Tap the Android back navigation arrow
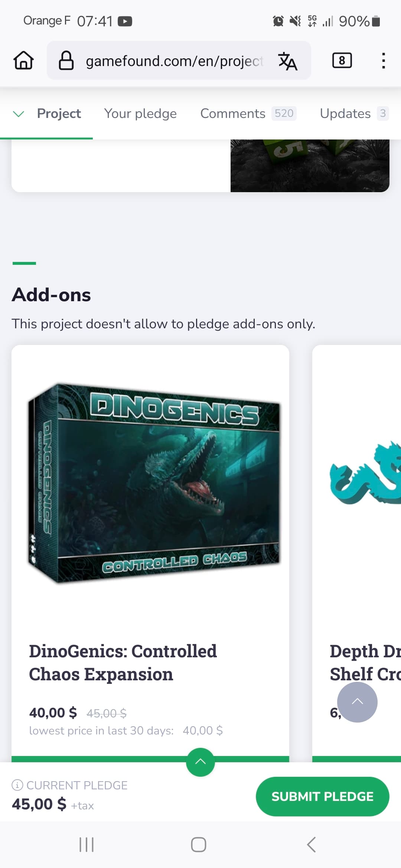The width and height of the screenshot is (401, 868). click(312, 845)
